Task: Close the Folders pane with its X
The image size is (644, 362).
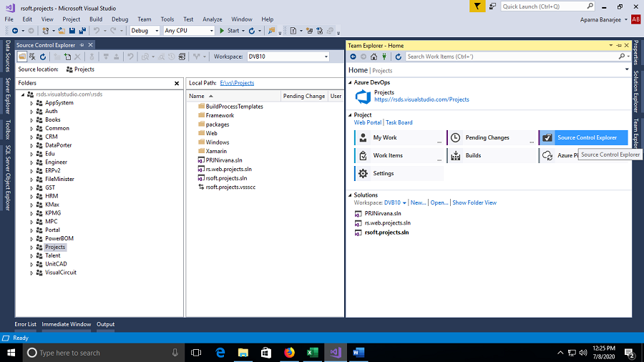Action: point(177,83)
